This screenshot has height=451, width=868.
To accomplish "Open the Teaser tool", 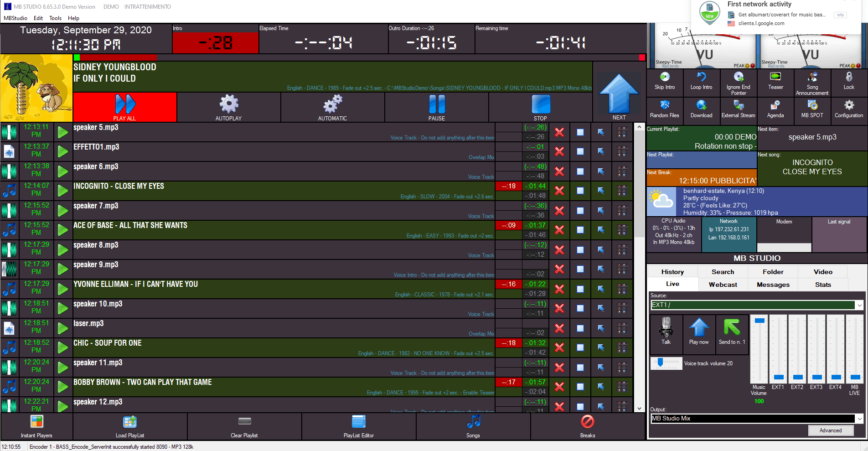I will [x=775, y=78].
